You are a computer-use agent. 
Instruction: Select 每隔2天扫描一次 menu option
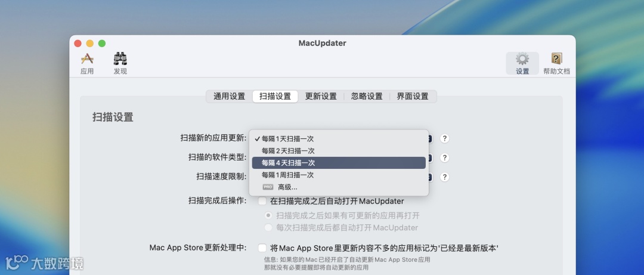[x=339, y=151]
